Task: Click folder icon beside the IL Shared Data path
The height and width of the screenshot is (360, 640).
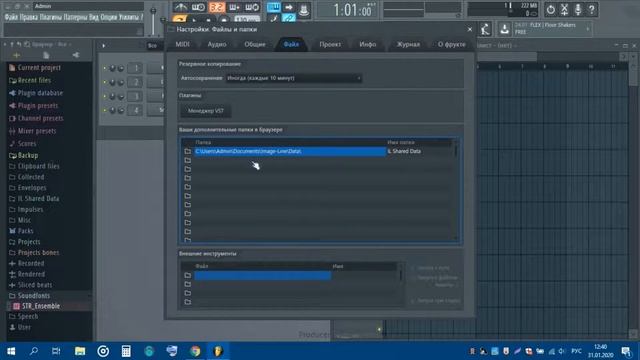Action: point(187,151)
